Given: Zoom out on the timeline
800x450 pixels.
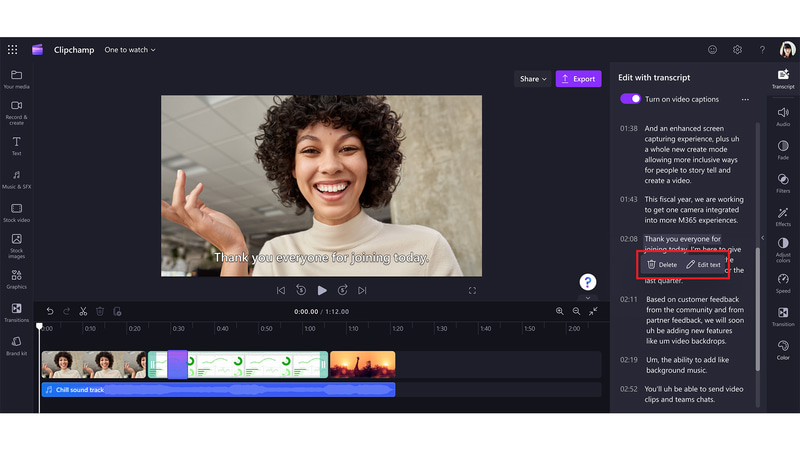Looking at the screenshot, I should [576, 311].
